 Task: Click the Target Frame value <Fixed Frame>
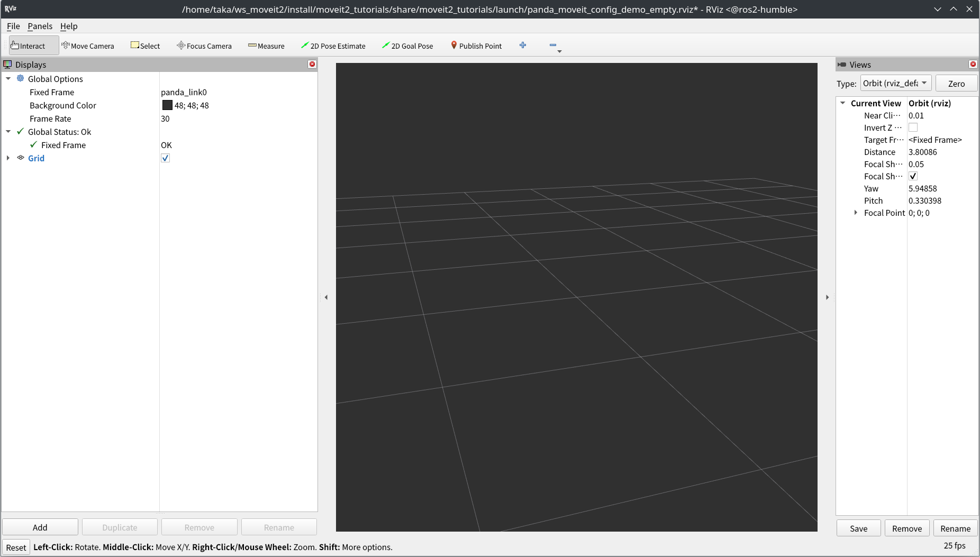point(935,140)
